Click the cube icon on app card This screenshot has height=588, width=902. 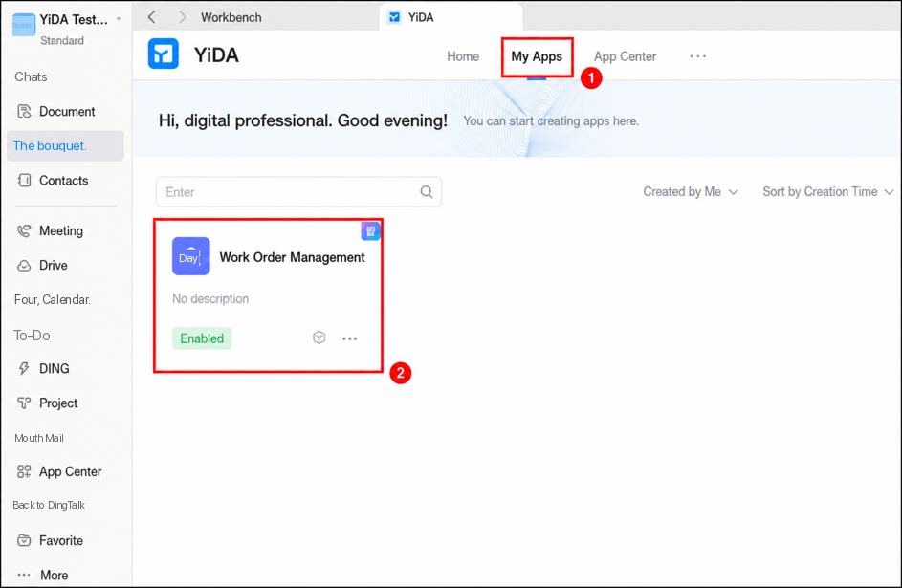click(x=319, y=338)
